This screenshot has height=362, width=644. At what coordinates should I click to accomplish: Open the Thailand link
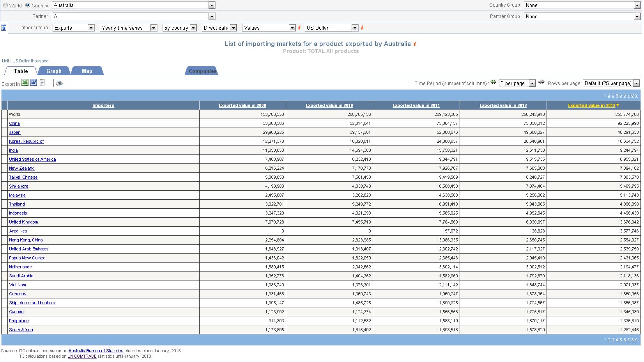tap(17, 204)
